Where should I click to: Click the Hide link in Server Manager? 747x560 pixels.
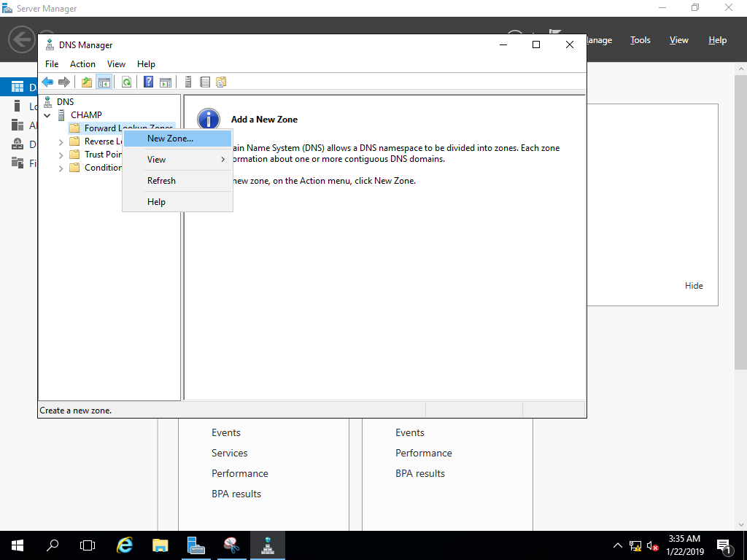694,286
